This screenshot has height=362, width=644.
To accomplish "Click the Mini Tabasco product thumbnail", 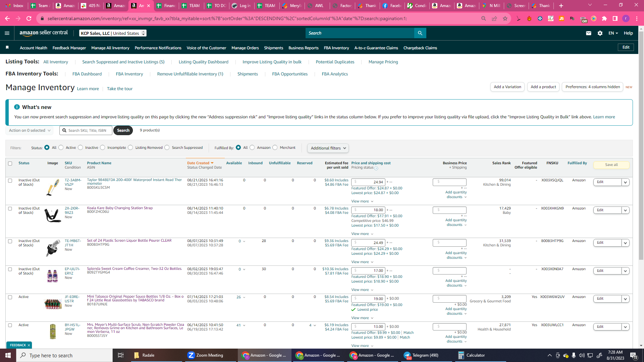I will pos(53,304).
